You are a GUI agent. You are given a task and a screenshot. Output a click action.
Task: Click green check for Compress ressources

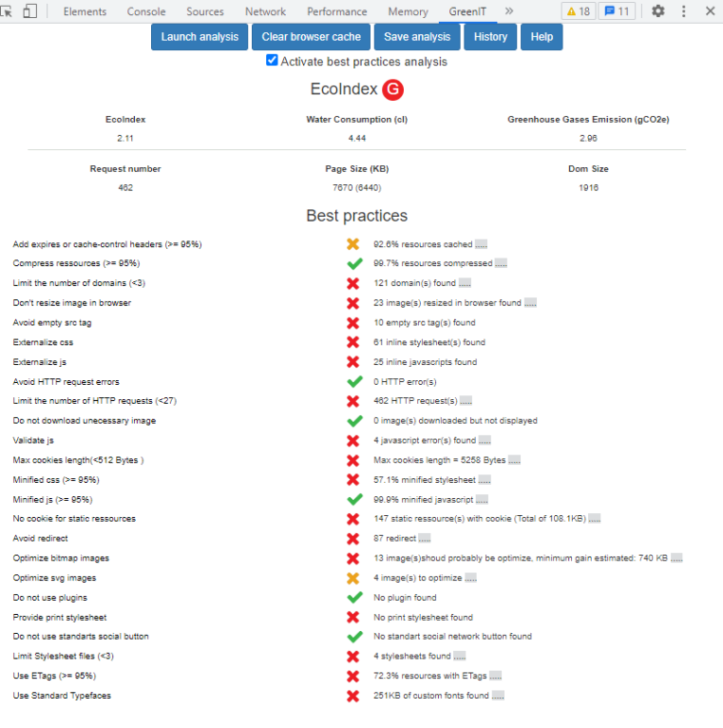tap(355, 263)
